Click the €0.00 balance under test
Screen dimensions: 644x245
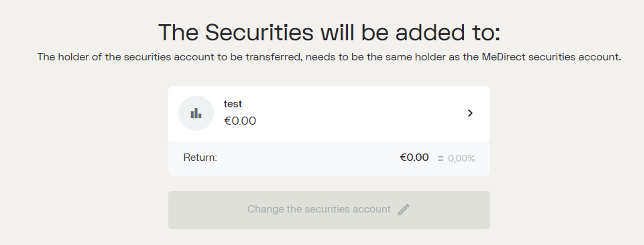240,121
